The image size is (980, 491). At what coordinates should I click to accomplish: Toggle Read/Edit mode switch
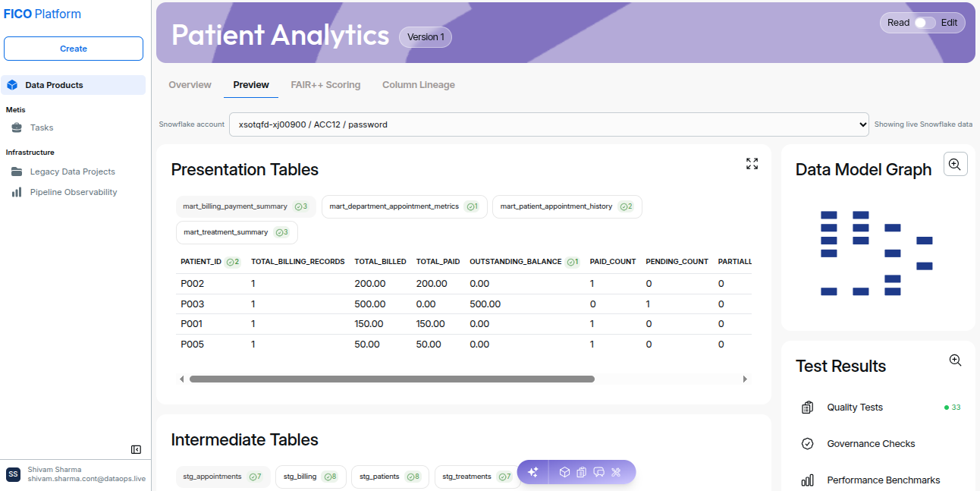click(x=925, y=23)
